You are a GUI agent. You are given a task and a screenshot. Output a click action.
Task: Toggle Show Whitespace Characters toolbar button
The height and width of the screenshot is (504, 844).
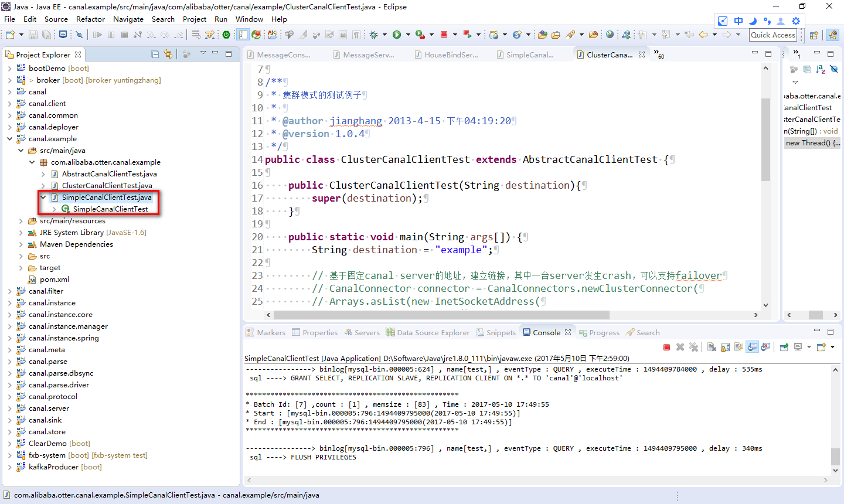[356, 35]
